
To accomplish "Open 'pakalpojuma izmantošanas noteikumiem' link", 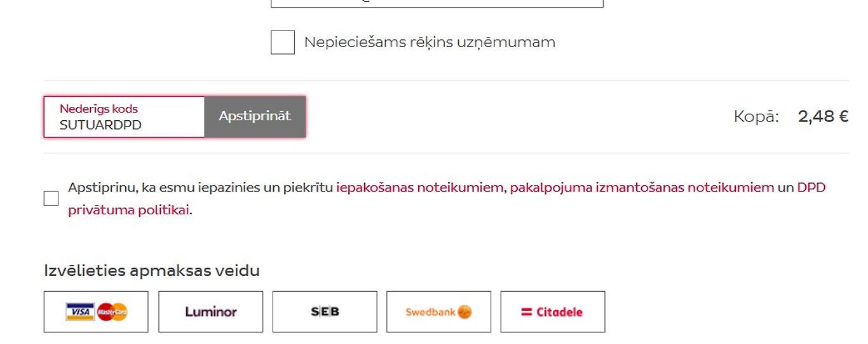I will click(x=642, y=188).
